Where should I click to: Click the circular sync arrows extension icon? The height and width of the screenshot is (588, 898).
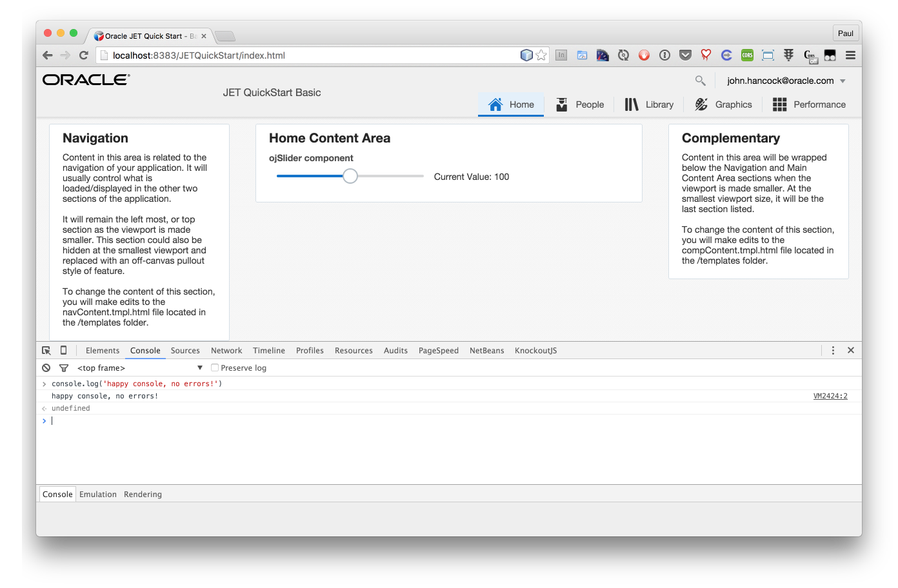click(x=623, y=55)
